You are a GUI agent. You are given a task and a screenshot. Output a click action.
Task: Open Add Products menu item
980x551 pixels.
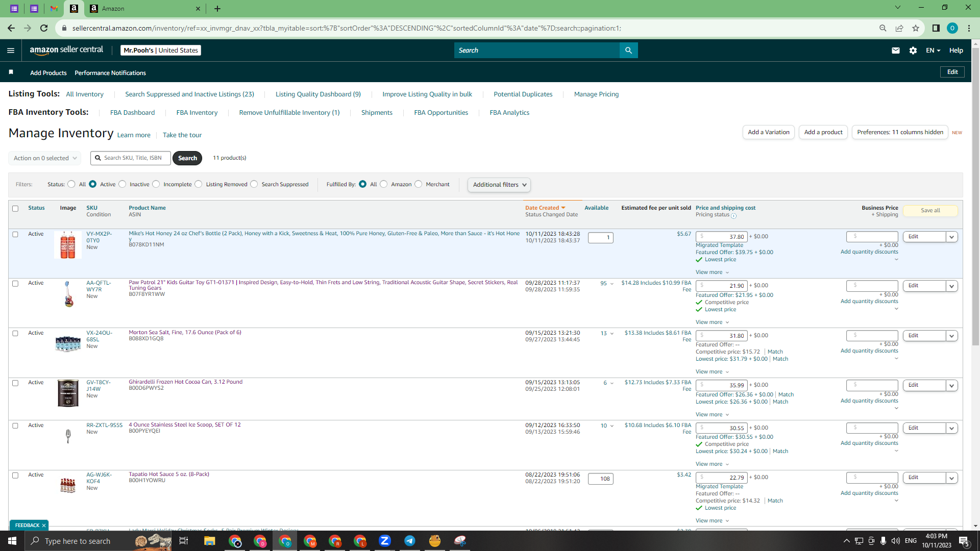click(48, 73)
